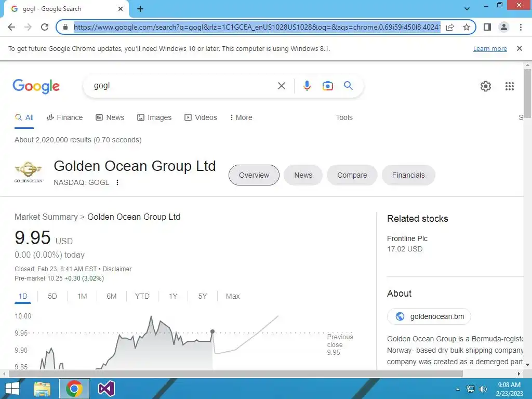Click the 9.95 USD price text
Screen dimensions: 532x399
pos(44,238)
